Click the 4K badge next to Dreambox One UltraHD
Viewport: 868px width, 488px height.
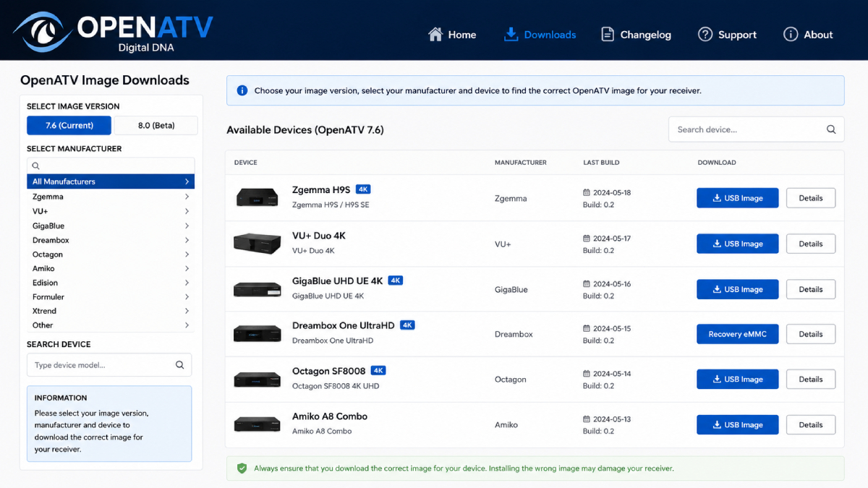(407, 325)
